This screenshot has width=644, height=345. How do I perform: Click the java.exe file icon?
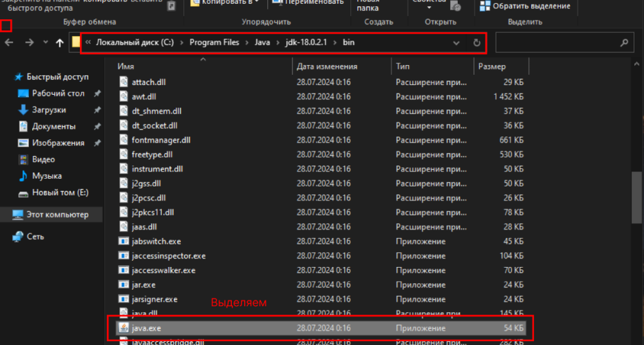tap(124, 328)
